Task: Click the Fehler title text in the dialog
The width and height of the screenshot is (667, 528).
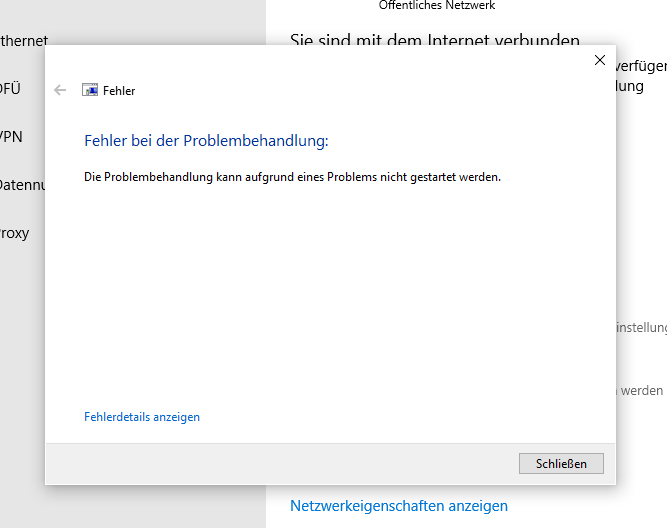Action: [119, 91]
